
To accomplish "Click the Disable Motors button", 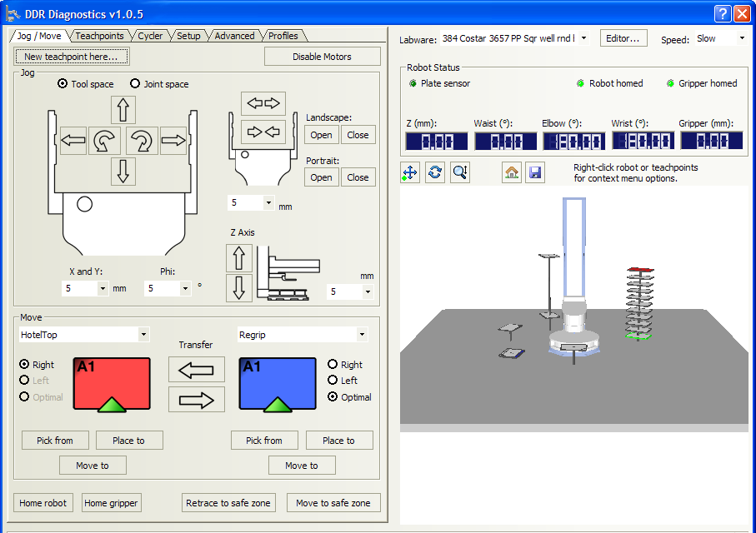I will pyautogui.click(x=322, y=57).
